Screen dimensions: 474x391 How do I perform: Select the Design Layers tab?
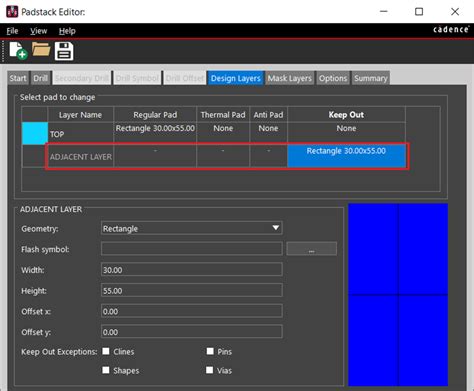236,78
